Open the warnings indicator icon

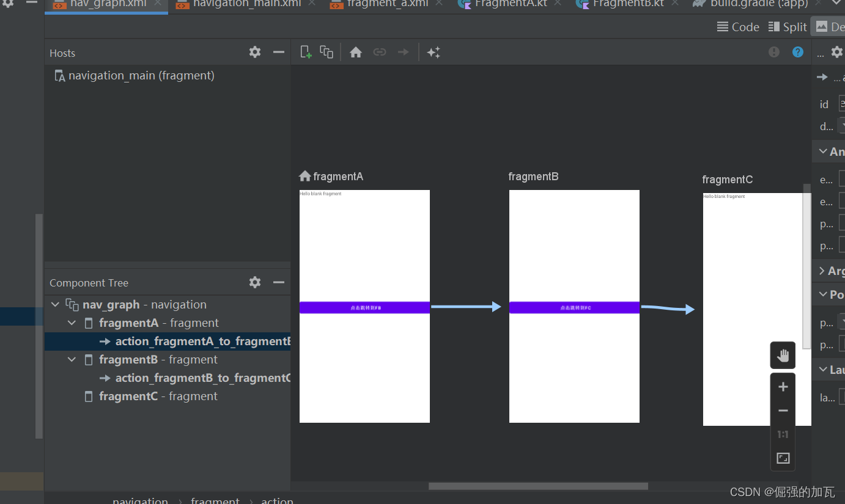pos(774,52)
